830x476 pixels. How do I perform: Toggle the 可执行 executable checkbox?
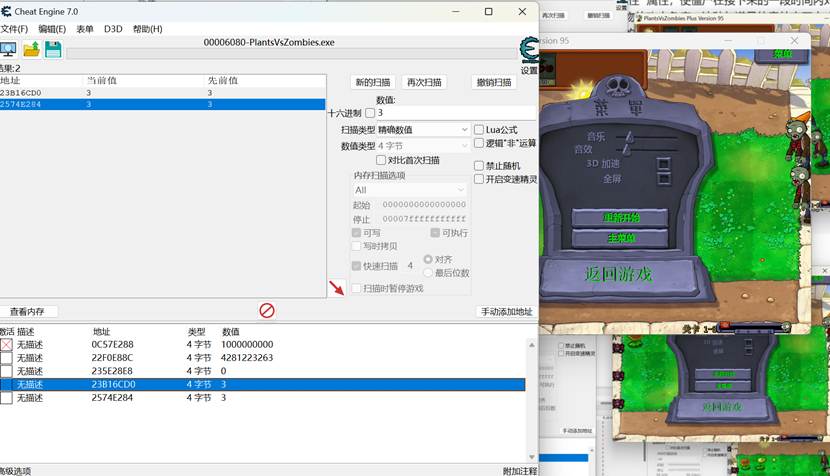435,232
